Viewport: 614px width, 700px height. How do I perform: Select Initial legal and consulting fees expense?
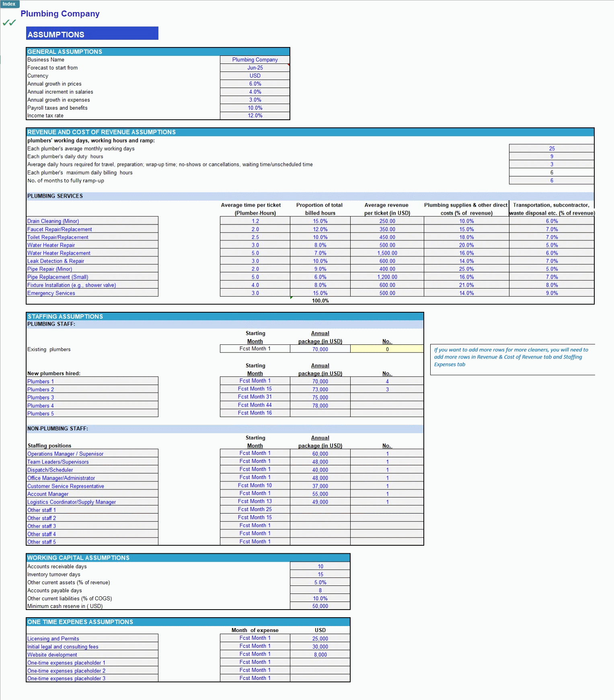pyautogui.click(x=92, y=647)
